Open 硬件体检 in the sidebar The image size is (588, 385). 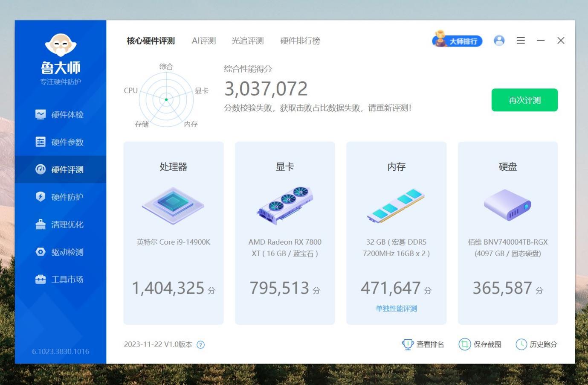tap(61, 114)
